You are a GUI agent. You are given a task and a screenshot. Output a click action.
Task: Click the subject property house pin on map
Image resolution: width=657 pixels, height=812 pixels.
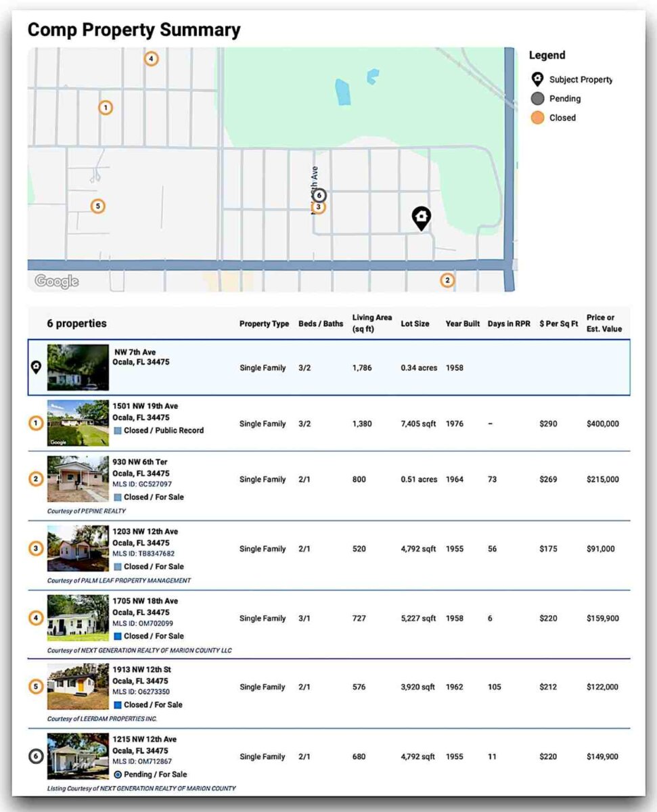point(422,217)
